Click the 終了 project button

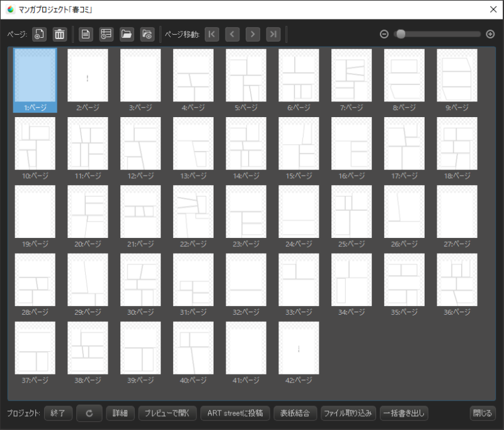point(58,413)
